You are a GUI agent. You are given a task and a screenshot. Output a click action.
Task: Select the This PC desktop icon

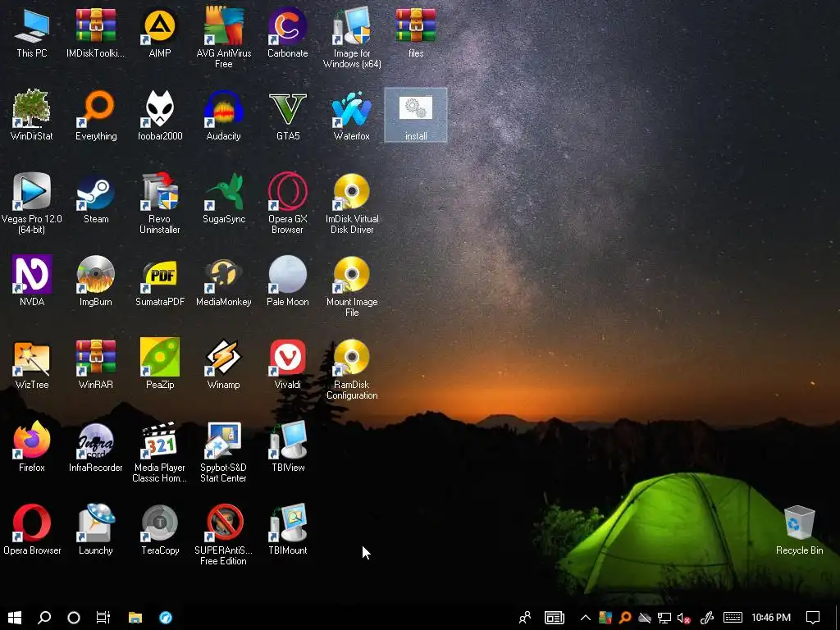(x=32, y=27)
